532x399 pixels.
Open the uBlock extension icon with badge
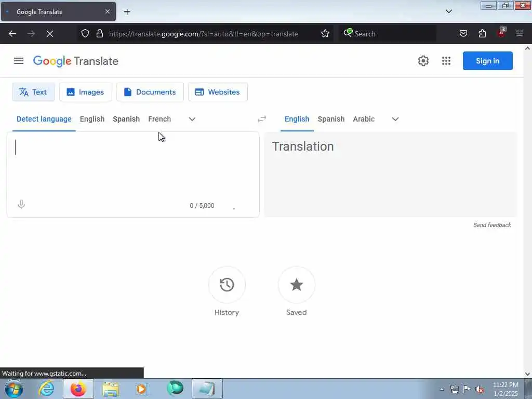coord(501,33)
